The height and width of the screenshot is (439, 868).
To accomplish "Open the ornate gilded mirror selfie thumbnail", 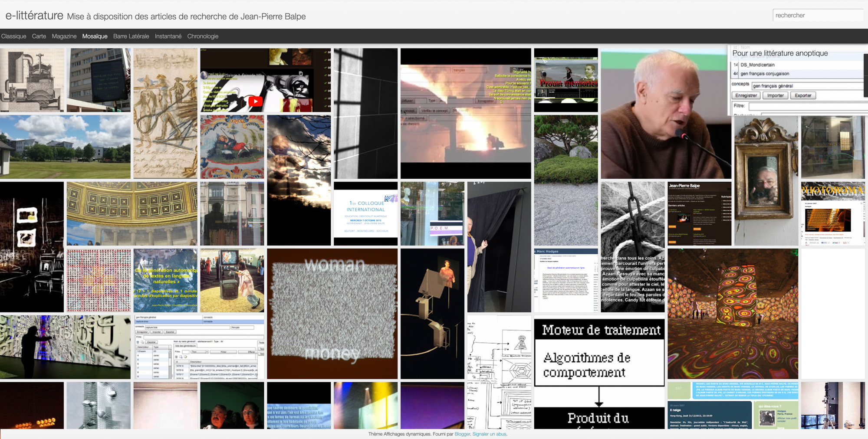I will [x=766, y=180].
